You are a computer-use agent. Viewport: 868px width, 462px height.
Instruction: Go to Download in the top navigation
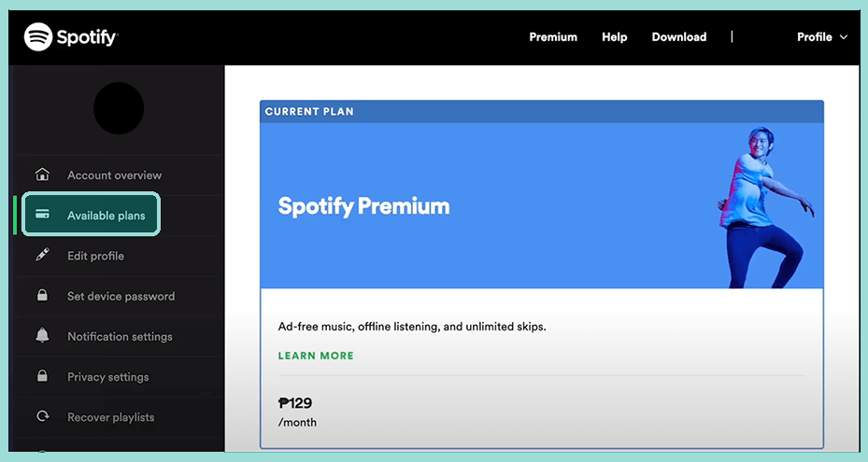(x=679, y=37)
